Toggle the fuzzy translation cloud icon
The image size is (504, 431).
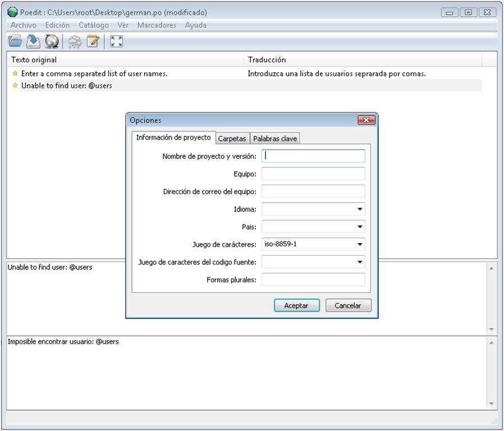tap(74, 41)
